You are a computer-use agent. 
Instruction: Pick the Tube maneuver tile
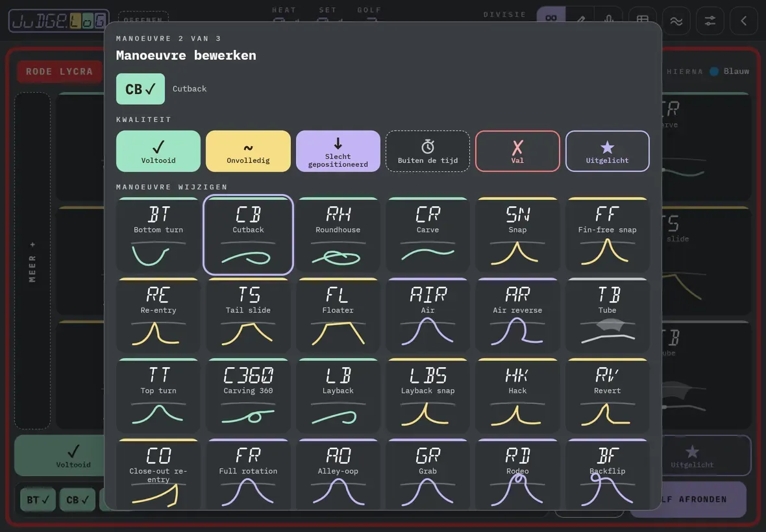(x=607, y=315)
